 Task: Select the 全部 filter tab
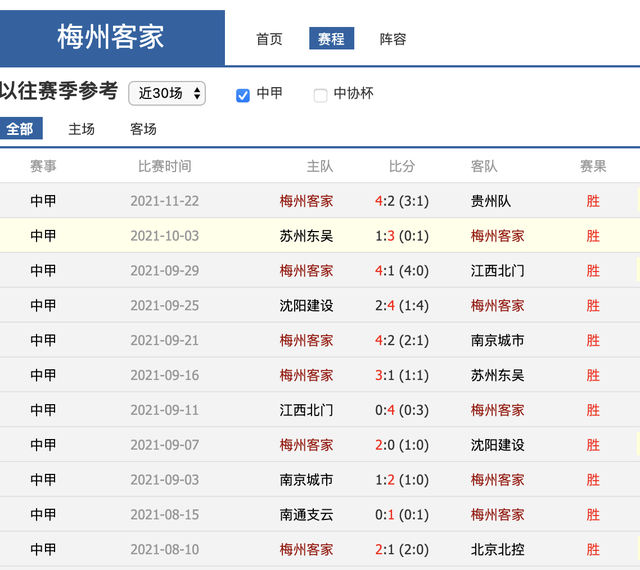pos(20,129)
